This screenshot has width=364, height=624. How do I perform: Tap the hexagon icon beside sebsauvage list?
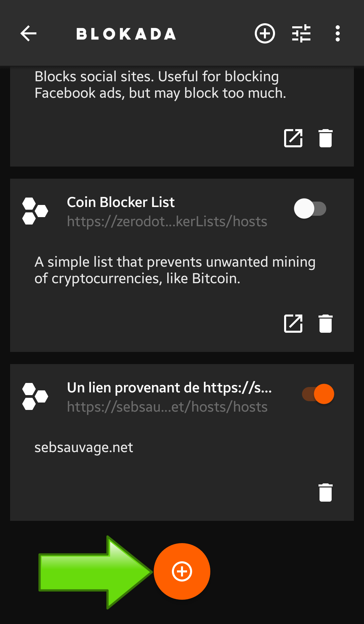35,396
